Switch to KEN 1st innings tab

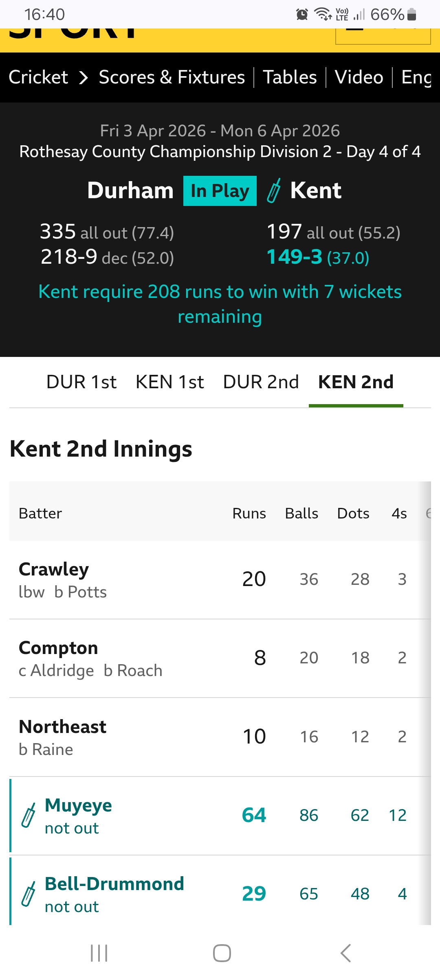pyautogui.click(x=169, y=382)
